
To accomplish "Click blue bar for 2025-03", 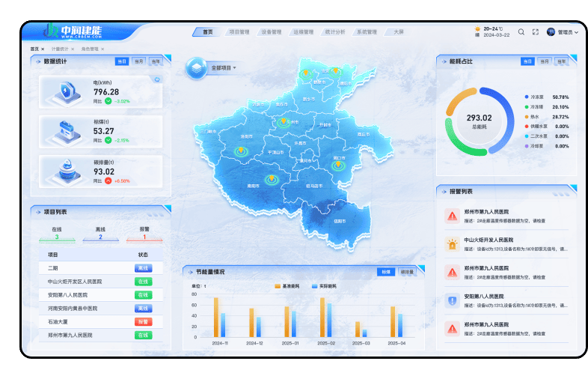I will tap(364, 333).
